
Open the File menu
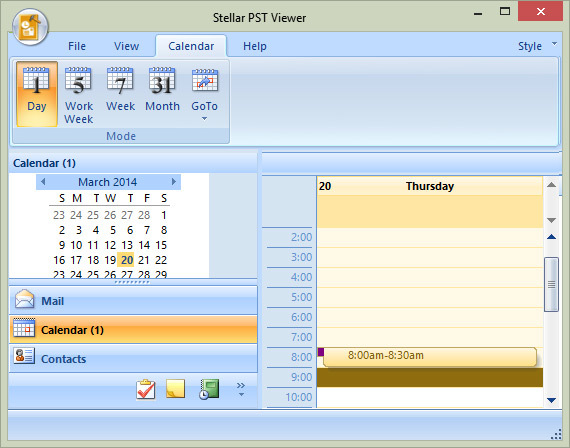[x=77, y=46]
